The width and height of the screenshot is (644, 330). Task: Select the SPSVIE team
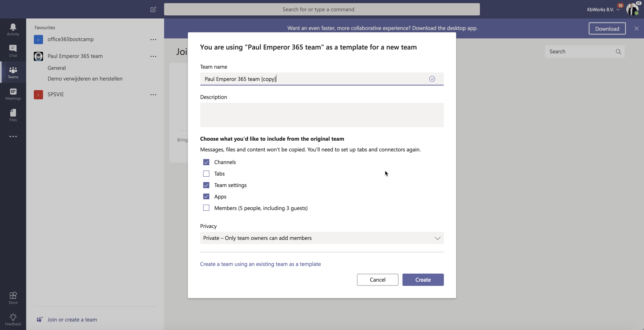tap(56, 94)
